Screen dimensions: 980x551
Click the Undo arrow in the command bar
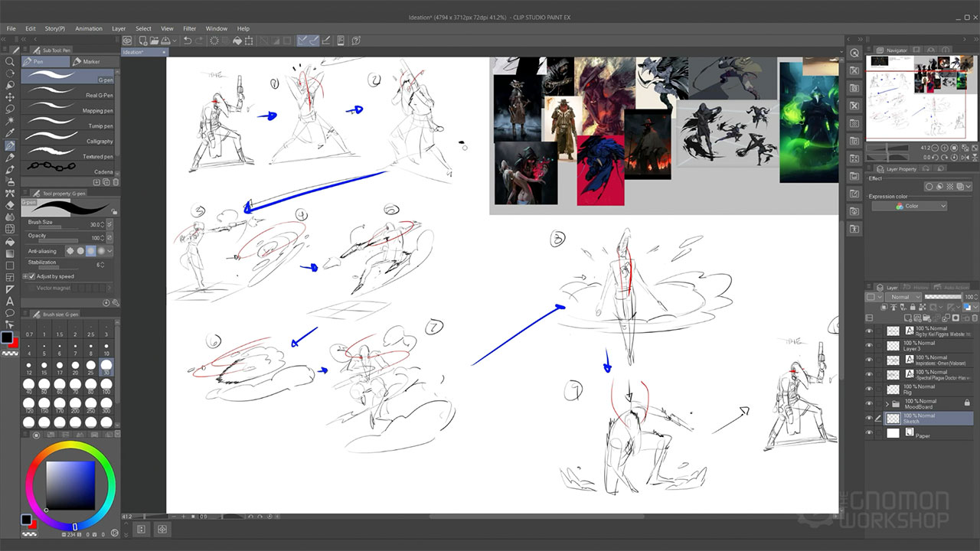click(x=188, y=41)
